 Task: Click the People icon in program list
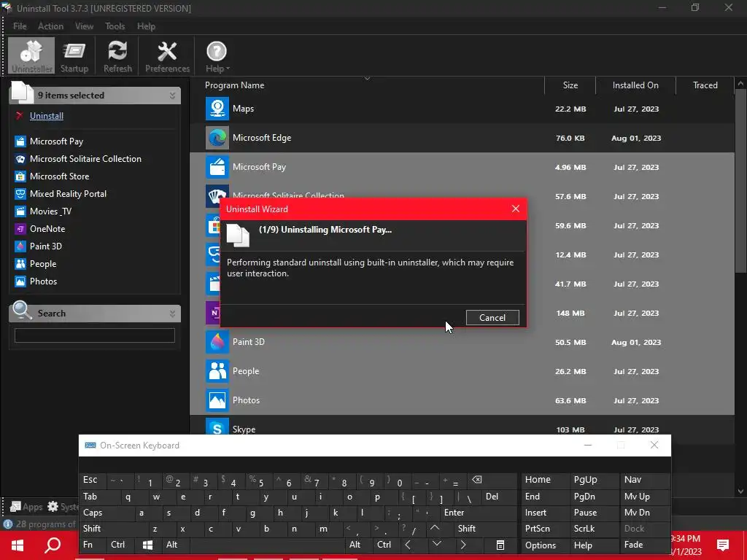point(217,371)
